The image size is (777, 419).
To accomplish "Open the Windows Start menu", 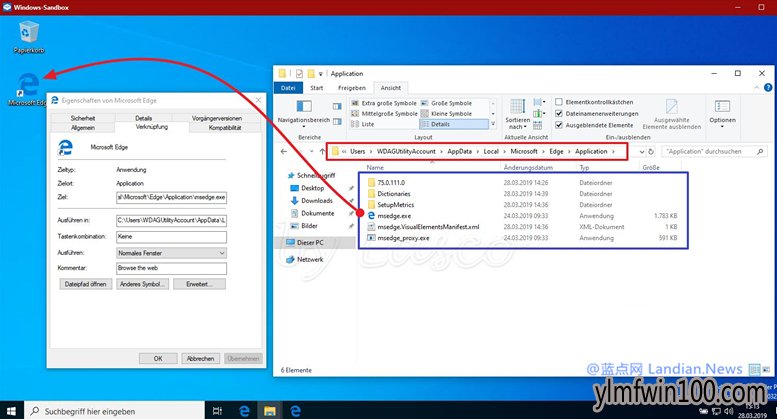I will point(11,411).
